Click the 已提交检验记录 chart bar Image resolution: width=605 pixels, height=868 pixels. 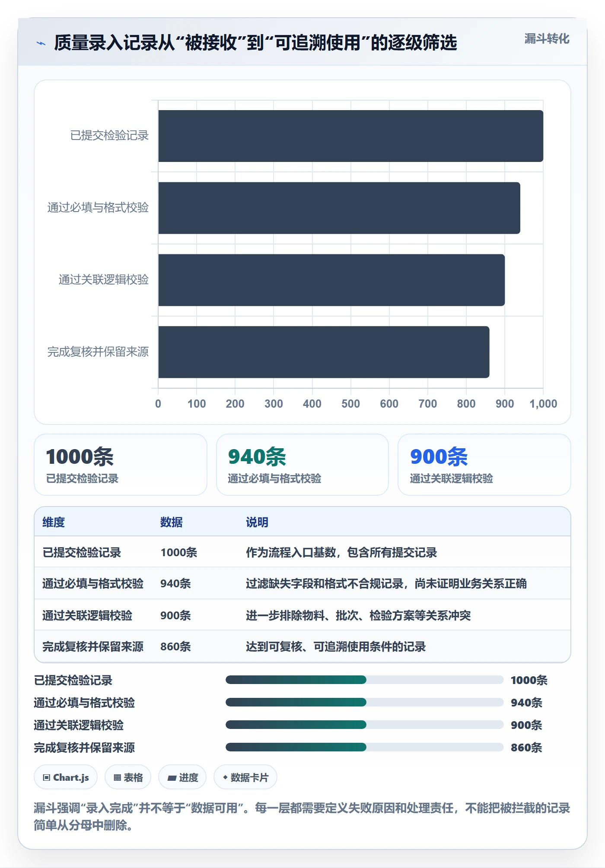351,136
